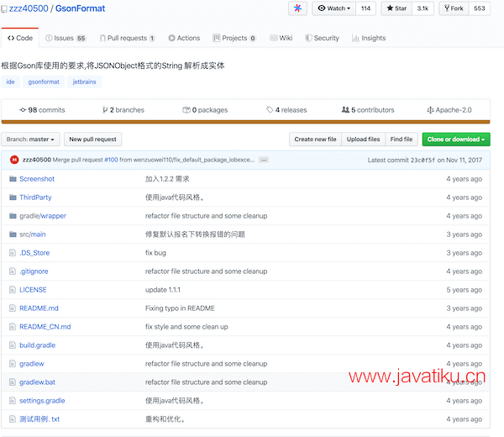504x437 pixels.
Task: Click the watchers count 114
Action: click(365, 8)
